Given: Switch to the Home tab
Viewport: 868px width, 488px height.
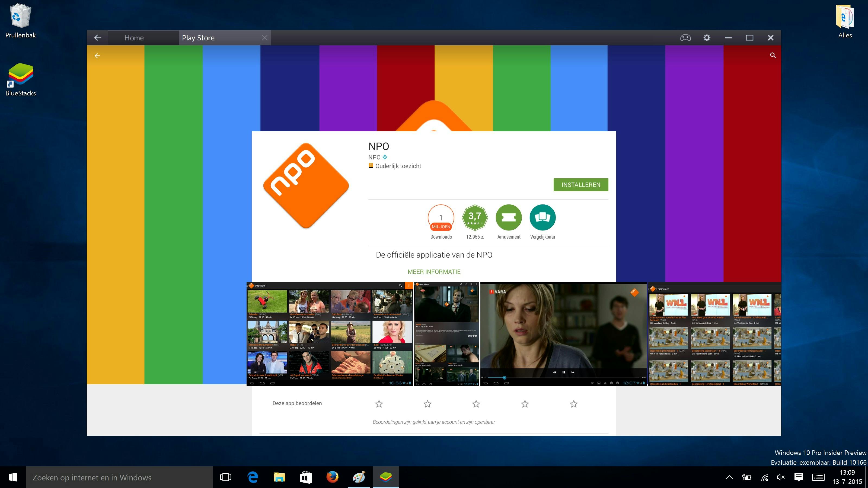Looking at the screenshot, I should point(134,38).
